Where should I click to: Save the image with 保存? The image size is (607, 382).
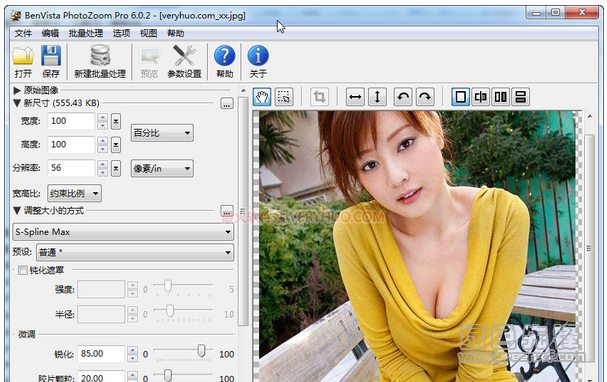51,62
